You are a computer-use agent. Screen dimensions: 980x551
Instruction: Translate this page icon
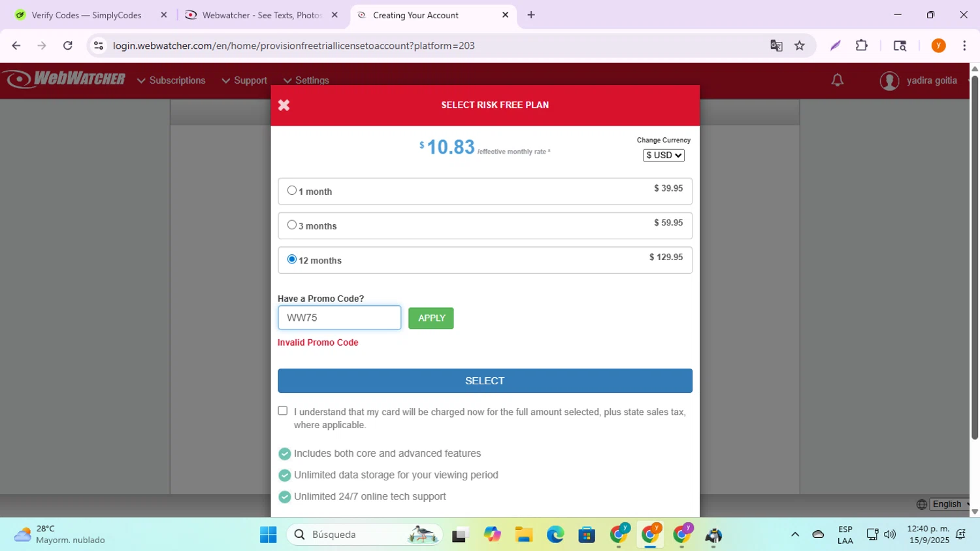[x=776, y=46]
